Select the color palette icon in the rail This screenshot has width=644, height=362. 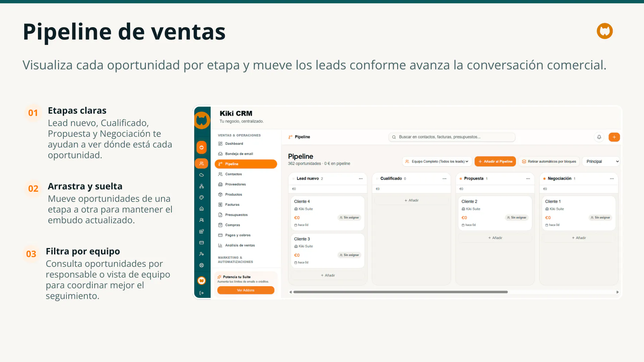[202, 197]
